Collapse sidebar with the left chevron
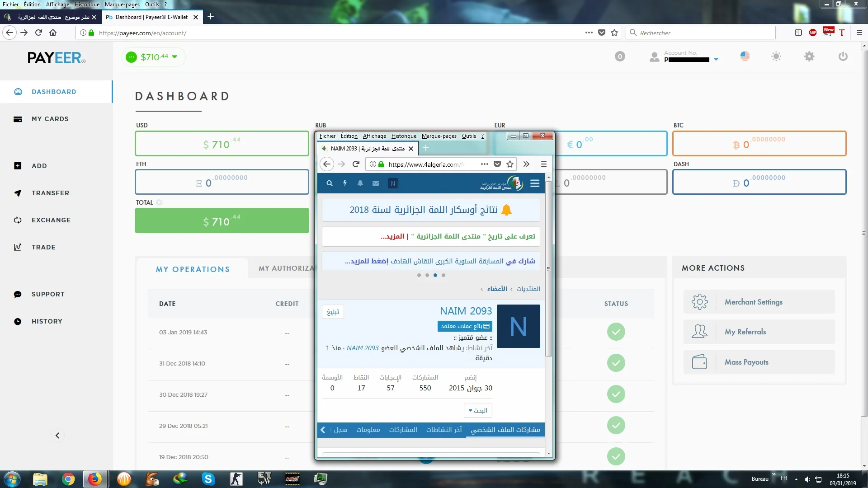The width and height of the screenshot is (868, 488). pyautogui.click(x=57, y=436)
